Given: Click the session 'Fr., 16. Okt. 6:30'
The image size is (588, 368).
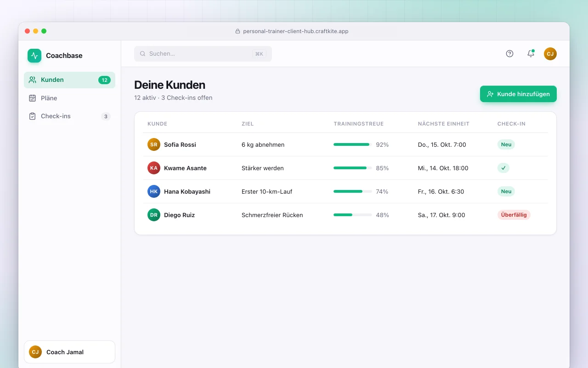Looking at the screenshot, I should click(441, 191).
